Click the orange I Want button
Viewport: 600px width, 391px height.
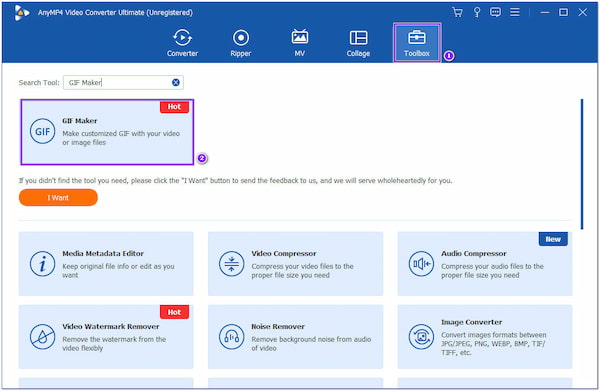tap(58, 197)
